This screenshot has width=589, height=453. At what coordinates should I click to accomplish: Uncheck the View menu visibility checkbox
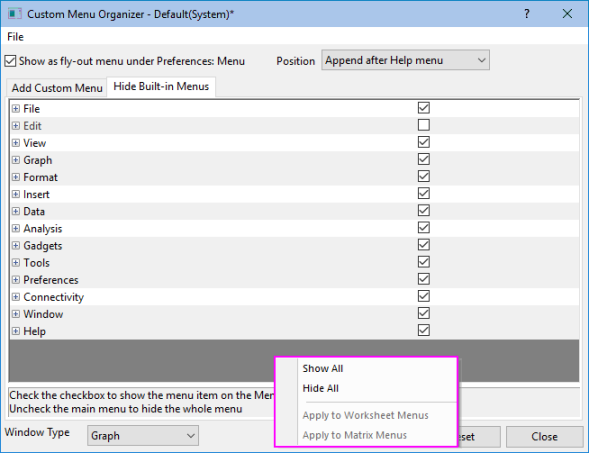point(424,142)
